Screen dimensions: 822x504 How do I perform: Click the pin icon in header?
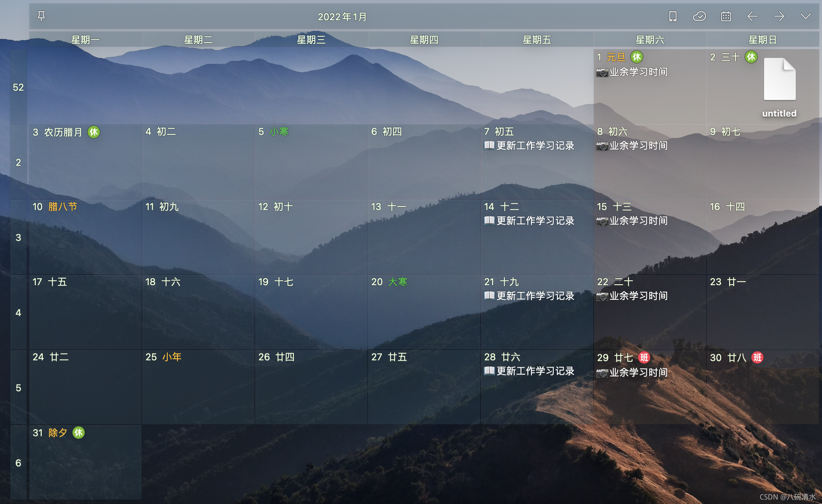click(41, 16)
